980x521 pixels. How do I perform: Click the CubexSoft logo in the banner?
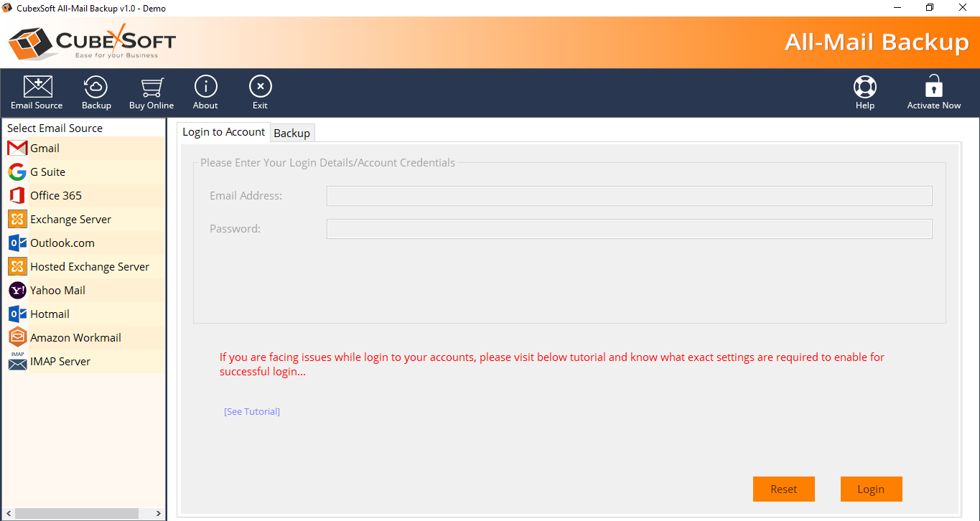tap(92, 42)
